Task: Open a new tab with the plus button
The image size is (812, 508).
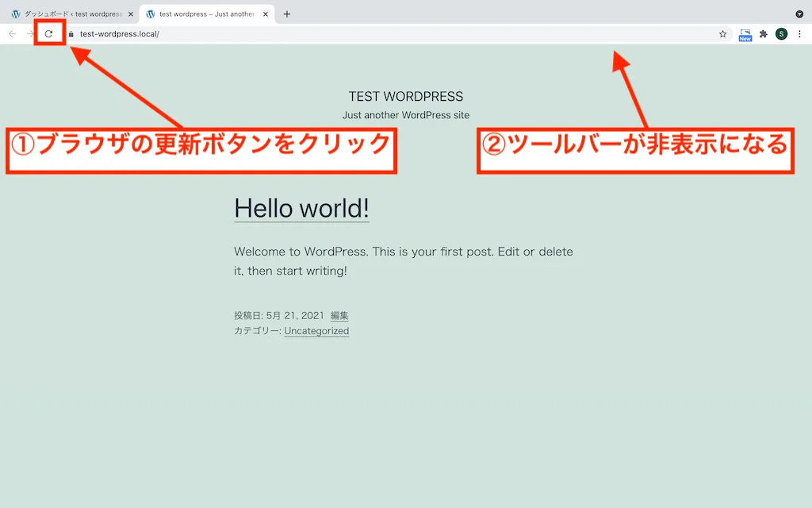Action: [x=286, y=13]
